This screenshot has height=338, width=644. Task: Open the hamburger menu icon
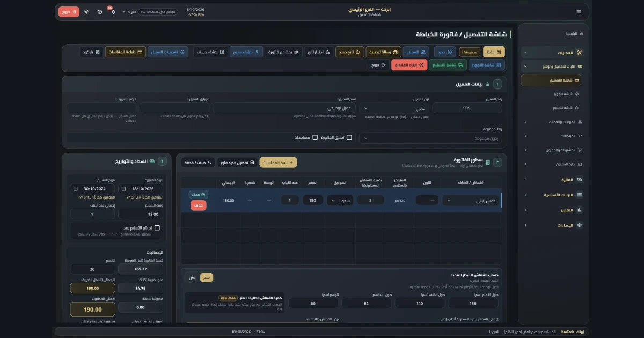(x=579, y=12)
